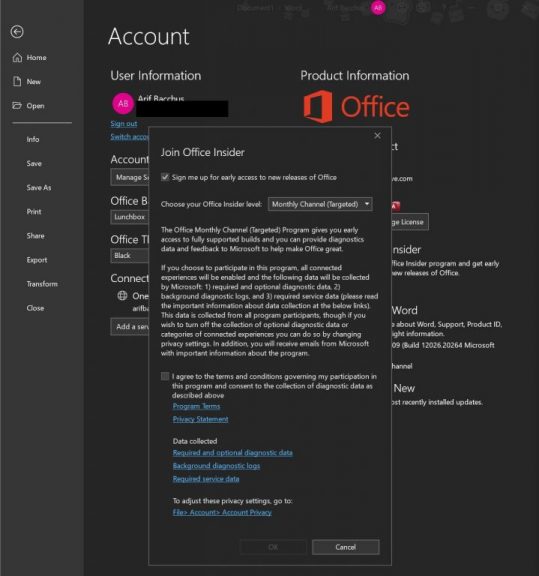Click the globe icon beside OneDrive

pos(122,296)
